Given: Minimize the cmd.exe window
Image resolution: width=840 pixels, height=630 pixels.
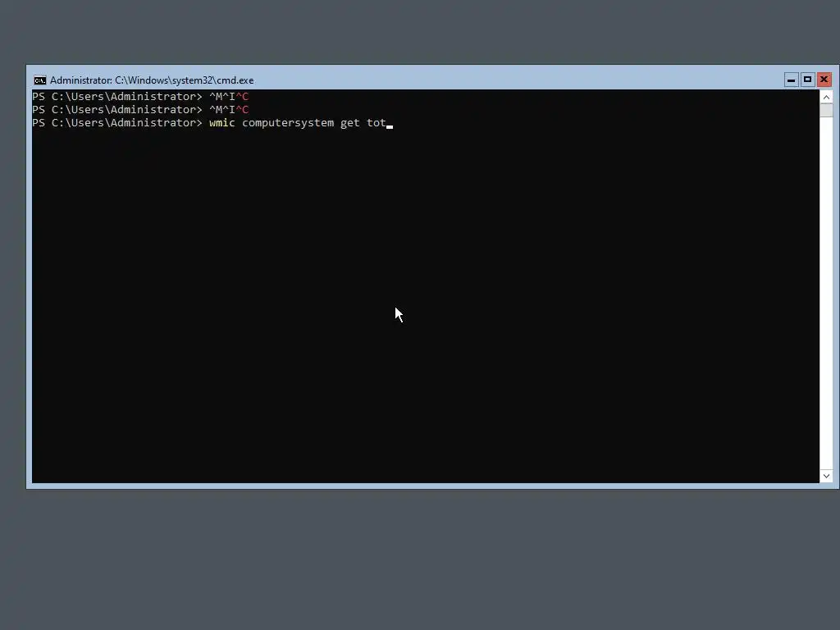Looking at the screenshot, I should pos(791,80).
